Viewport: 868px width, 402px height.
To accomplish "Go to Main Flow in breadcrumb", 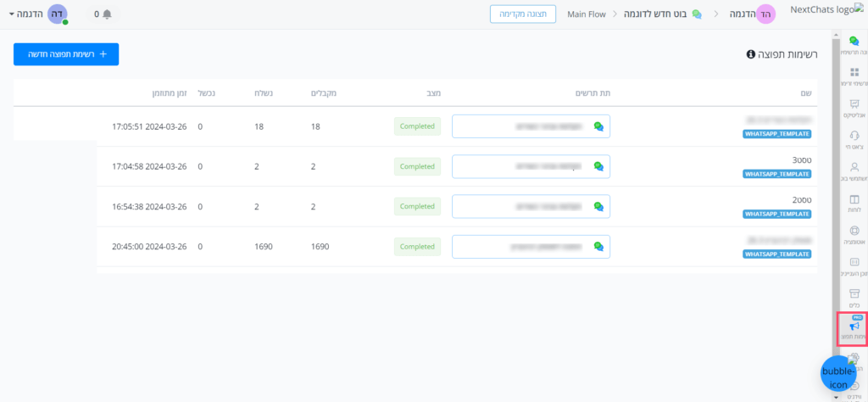I will [x=587, y=14].
